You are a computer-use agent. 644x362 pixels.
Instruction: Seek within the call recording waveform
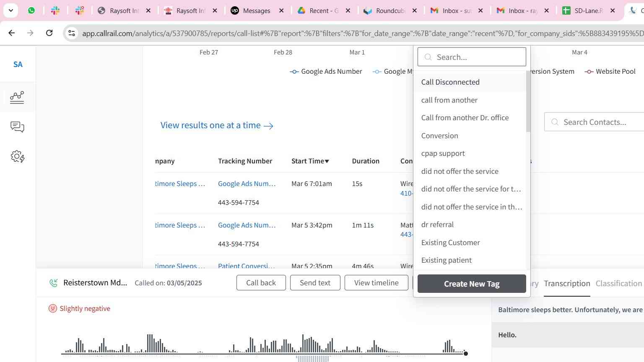(263, 344)
